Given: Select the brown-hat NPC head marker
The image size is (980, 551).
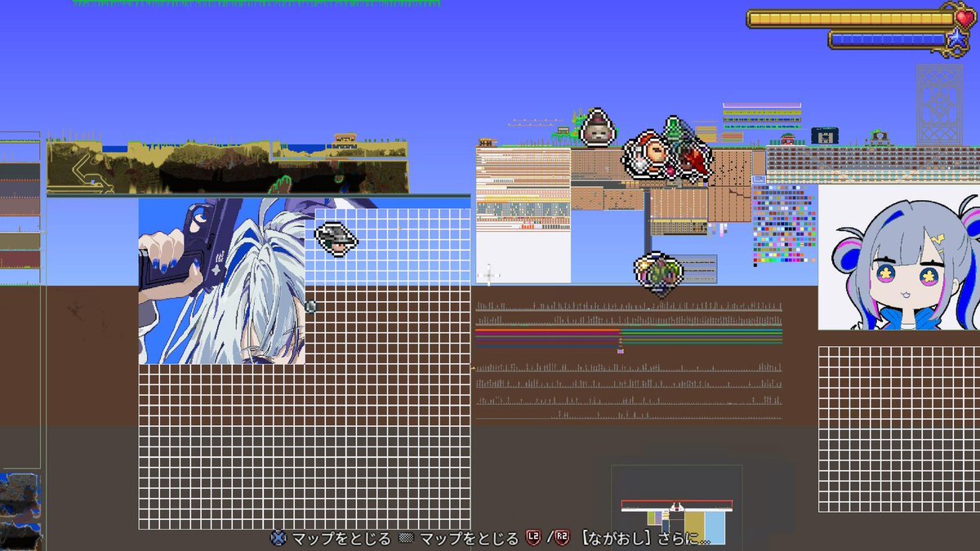Looking at the screenshot, I should click(x=598, y=127).
